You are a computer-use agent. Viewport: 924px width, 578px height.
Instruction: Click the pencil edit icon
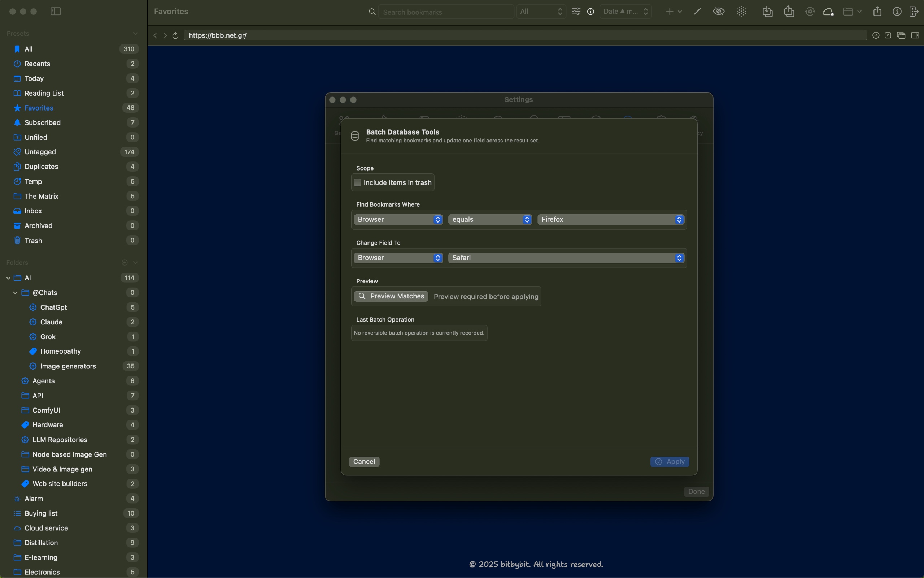click(697, 12)
